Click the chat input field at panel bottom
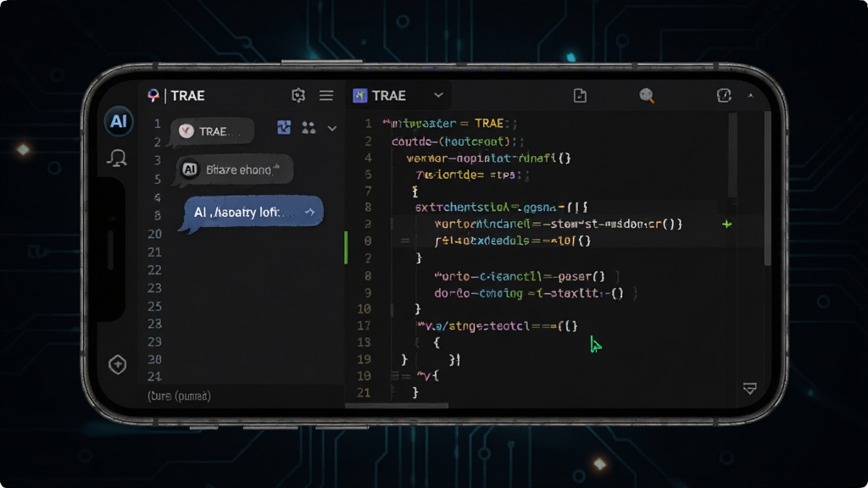This screenshot has height=488, width=868. 241,396
